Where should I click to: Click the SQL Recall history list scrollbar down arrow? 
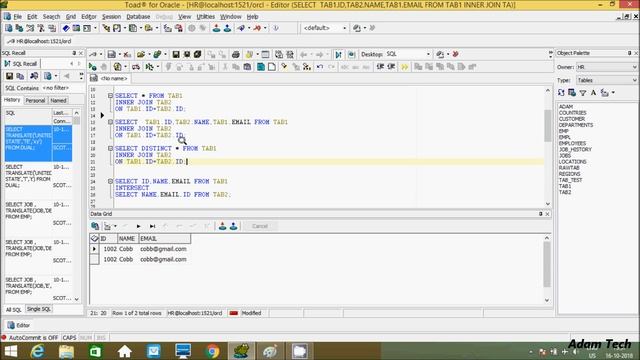tap(76, 299)
